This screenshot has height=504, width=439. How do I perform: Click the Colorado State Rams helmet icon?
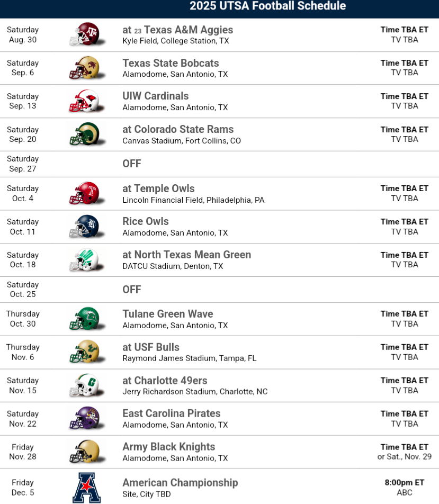[x=84, y=134]
